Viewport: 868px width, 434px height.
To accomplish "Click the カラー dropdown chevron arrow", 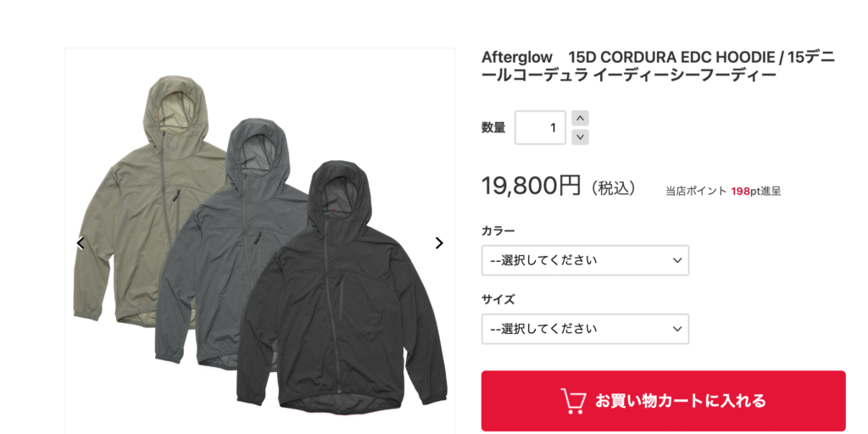I will click(x=676, y=260).
